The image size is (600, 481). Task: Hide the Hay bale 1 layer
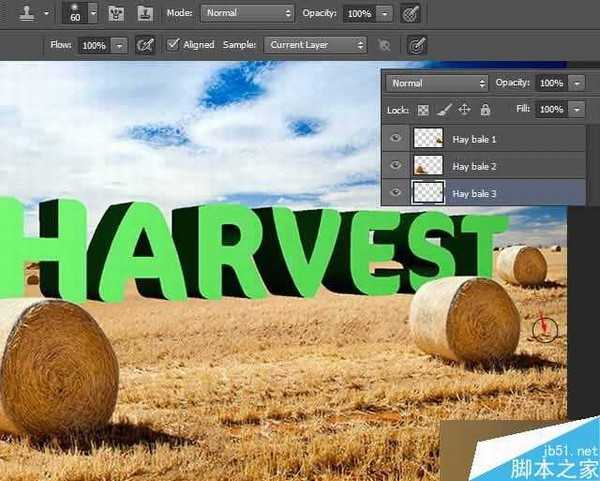pyautogui.click(x=396, y=138)
